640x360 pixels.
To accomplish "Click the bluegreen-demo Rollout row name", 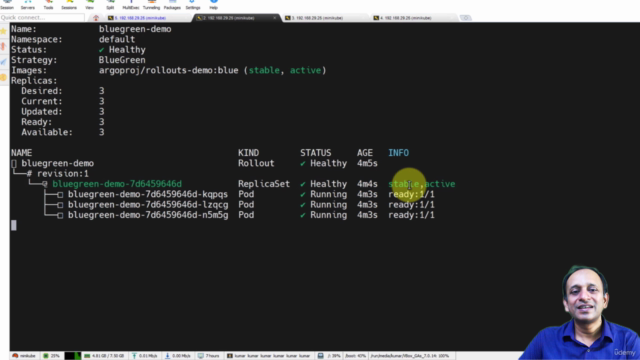I will click(x=58, y=163).
